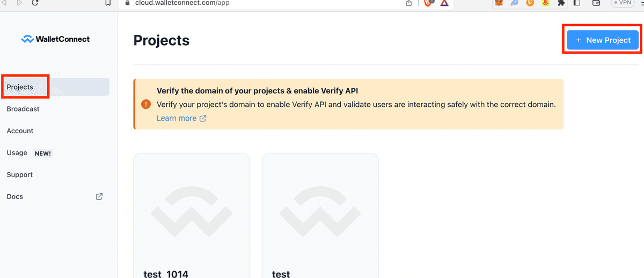Open the blue feather extension icon
The width and height of the screenshot is (644, 278).
click(515, 3)
